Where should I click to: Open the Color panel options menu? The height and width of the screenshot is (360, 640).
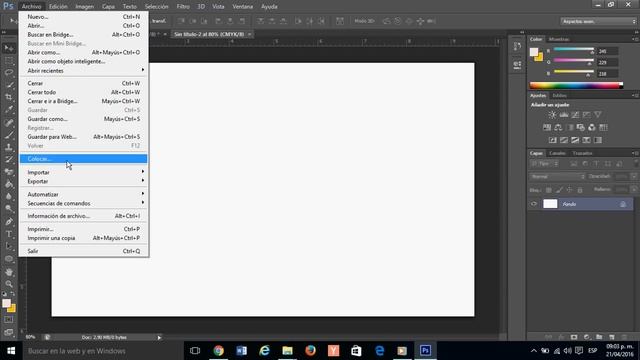(x=635, y=39)
